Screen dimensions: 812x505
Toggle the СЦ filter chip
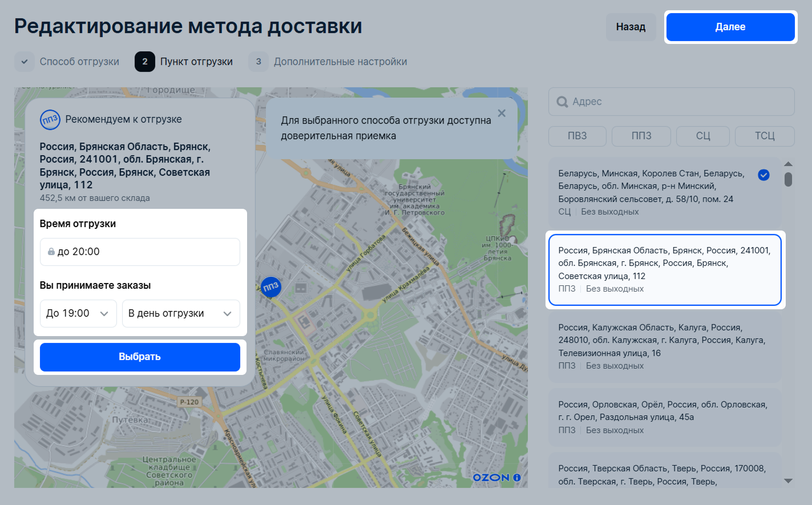click(702, 136)
